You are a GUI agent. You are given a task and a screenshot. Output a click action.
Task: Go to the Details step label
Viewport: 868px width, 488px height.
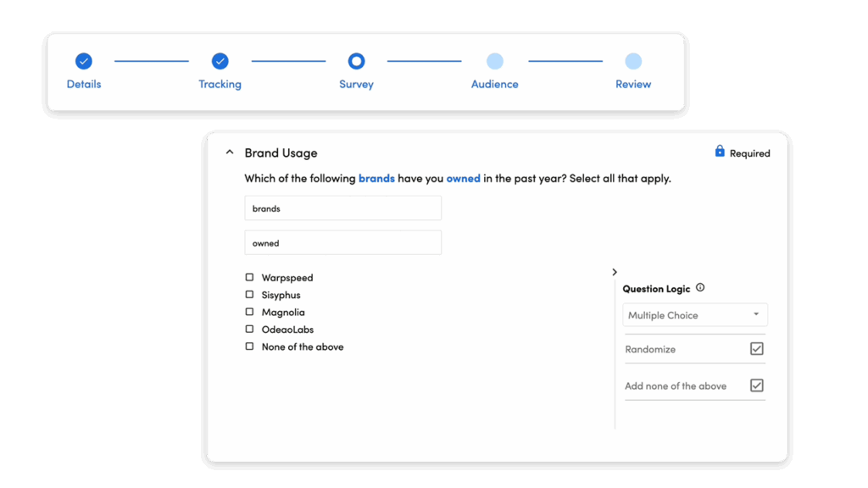[x=84, y=84]
